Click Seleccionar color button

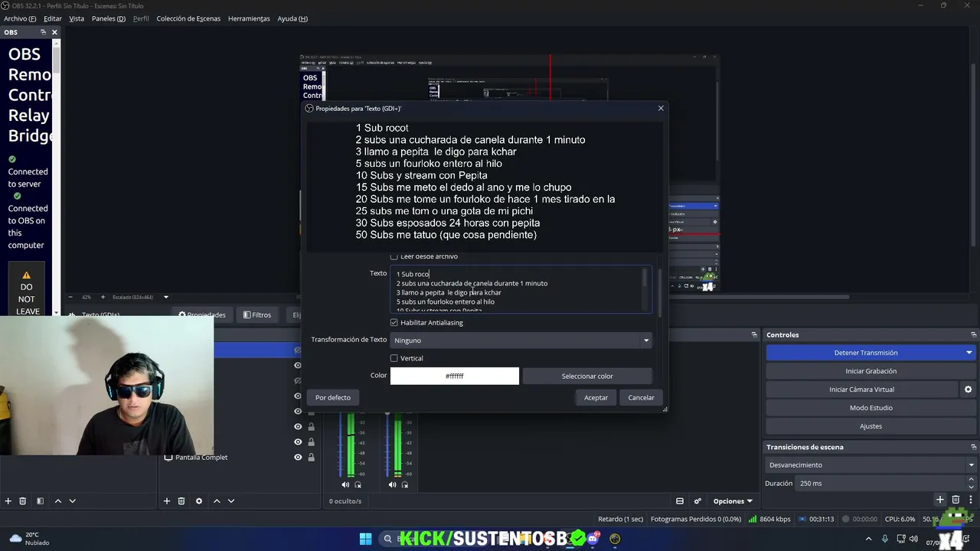tap(587, 377)
